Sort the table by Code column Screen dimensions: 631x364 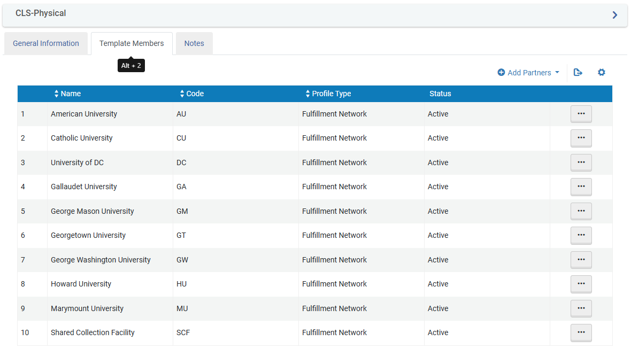point(192,94)
